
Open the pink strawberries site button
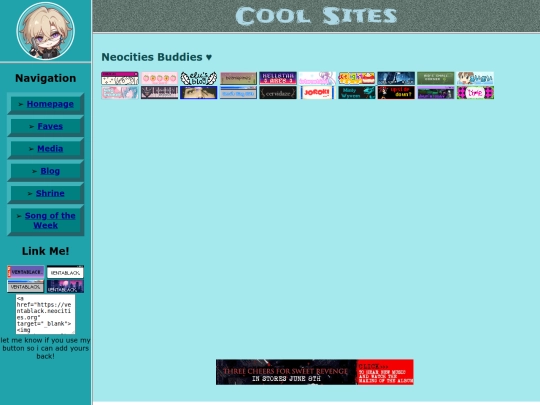159,78
